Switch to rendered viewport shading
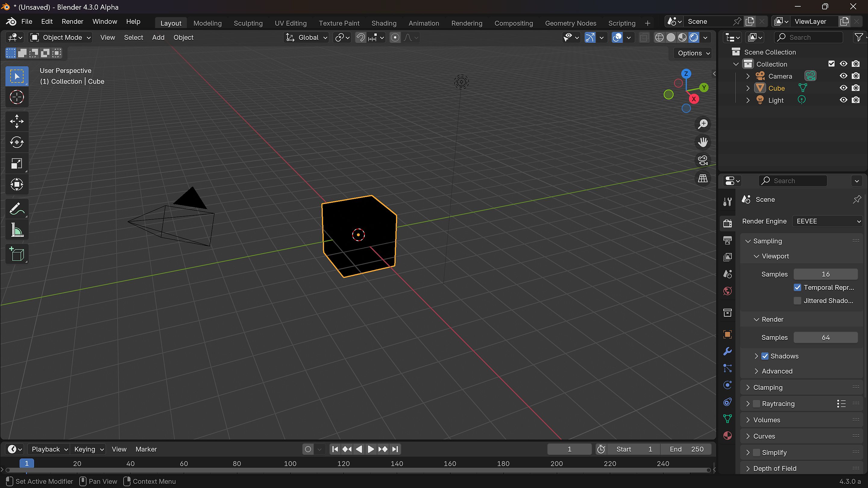868x488 pixels. 694,37
